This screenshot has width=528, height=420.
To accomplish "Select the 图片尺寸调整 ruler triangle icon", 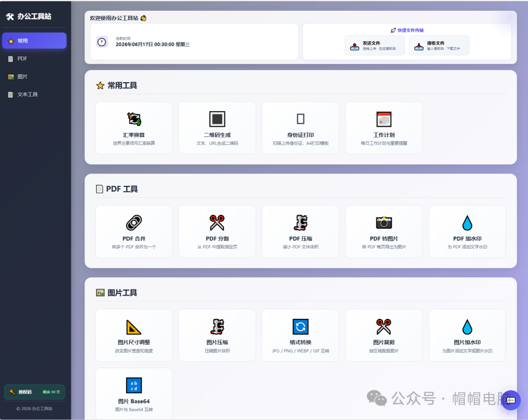I will click(x=133, y=327).
